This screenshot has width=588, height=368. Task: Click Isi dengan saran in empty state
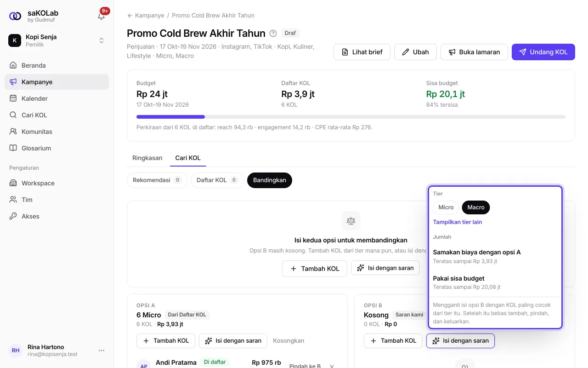pos(385,268)
